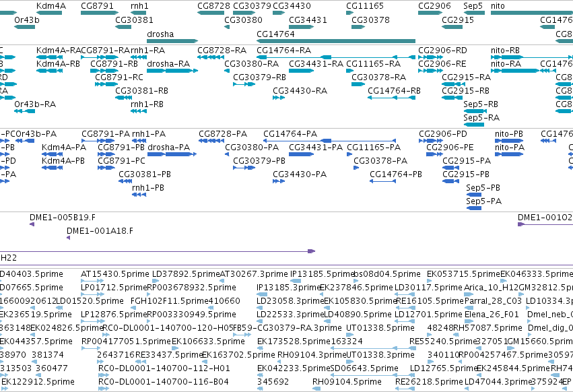Click EST EK173528.5prime

[260, 348]
